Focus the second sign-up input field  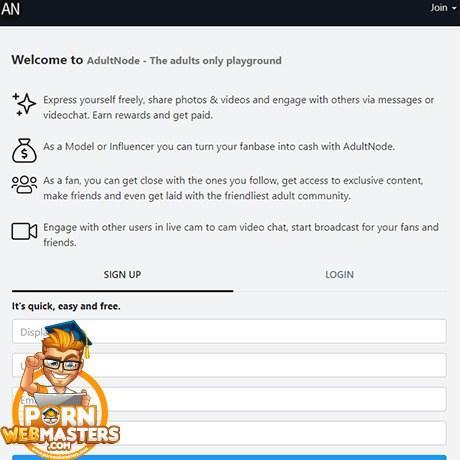coord(229,365)
